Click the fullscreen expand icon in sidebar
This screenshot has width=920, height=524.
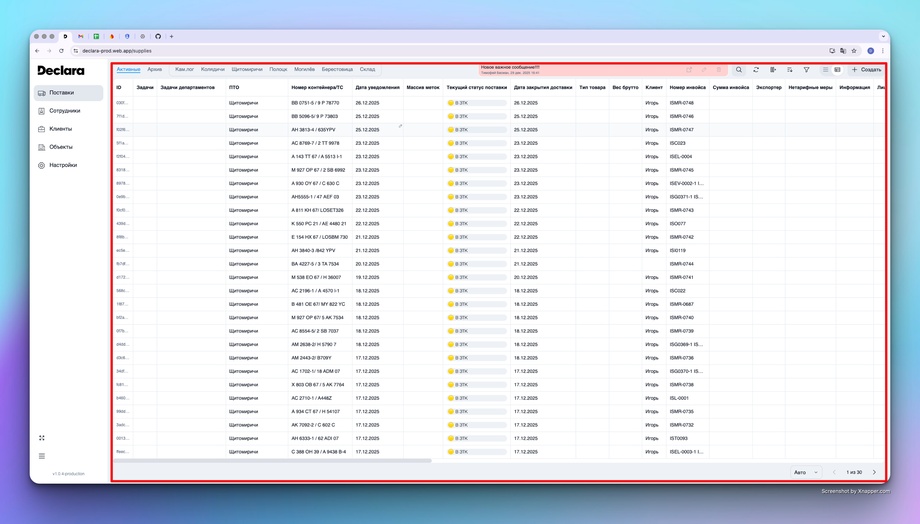pyautogui.click(x=42, y=438)
